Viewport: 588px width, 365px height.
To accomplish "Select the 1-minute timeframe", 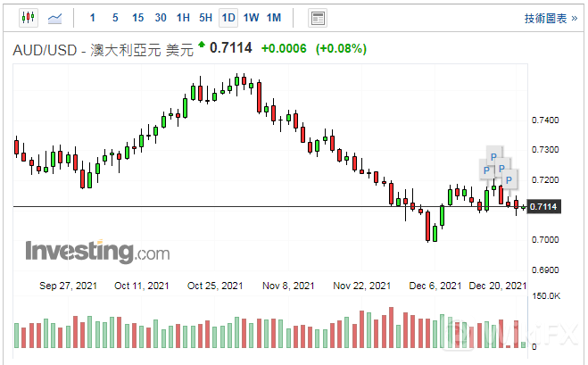I will pos(94,17).
